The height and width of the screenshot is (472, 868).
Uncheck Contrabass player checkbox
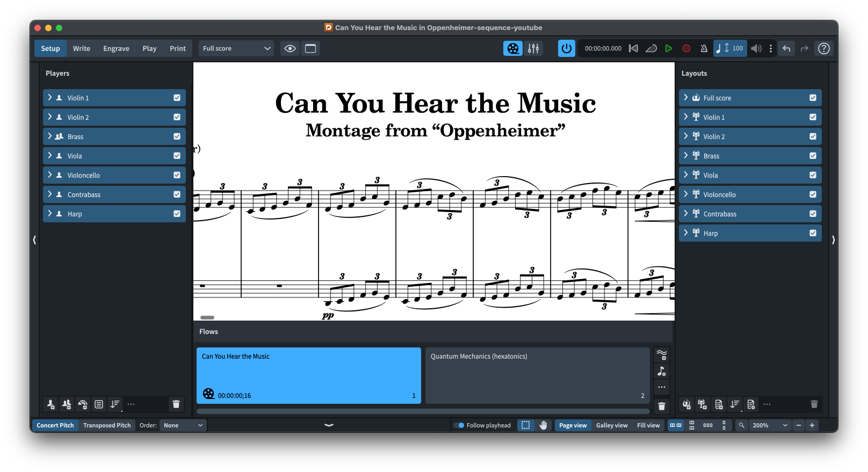tap(177, 194)
